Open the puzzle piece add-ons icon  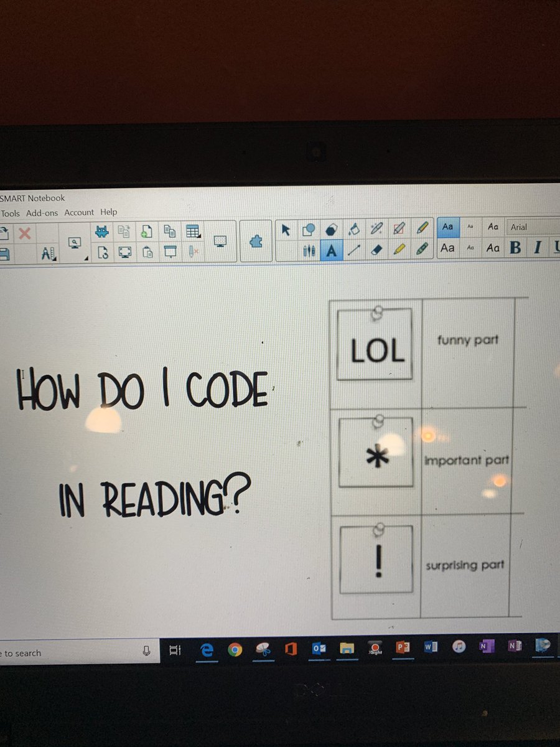(256, 242)
